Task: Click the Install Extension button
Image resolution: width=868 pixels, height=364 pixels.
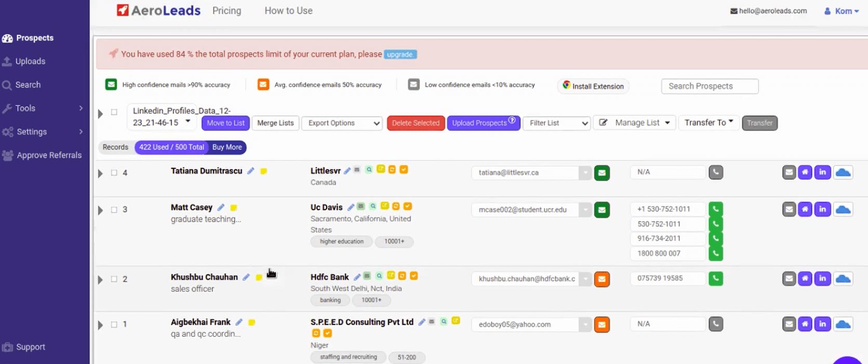Action: pyautogui.click(x=593, y=86)
